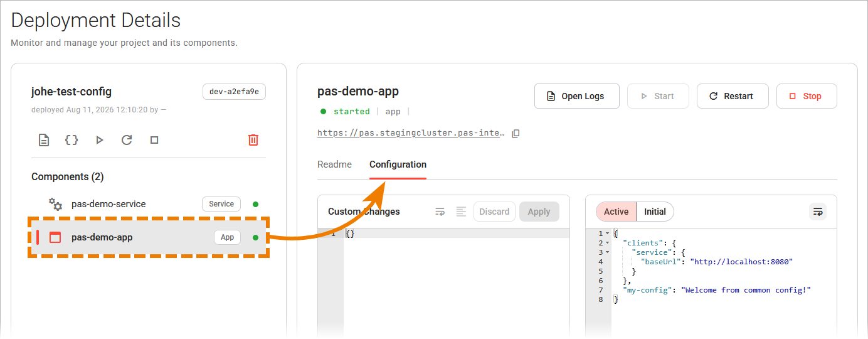This screenshot has width=868, height=339.
Task: Delete deployment with the red trash icon
Action: coord(253,140)
